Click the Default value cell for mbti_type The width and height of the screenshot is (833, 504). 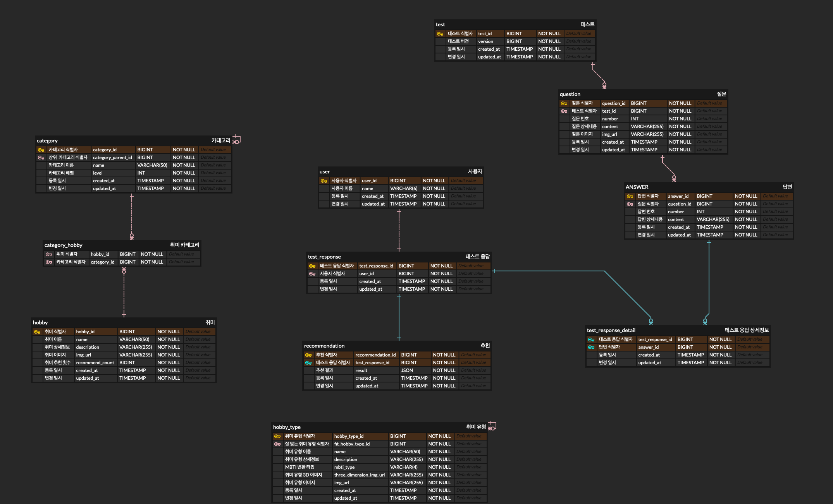click(469, 467)
